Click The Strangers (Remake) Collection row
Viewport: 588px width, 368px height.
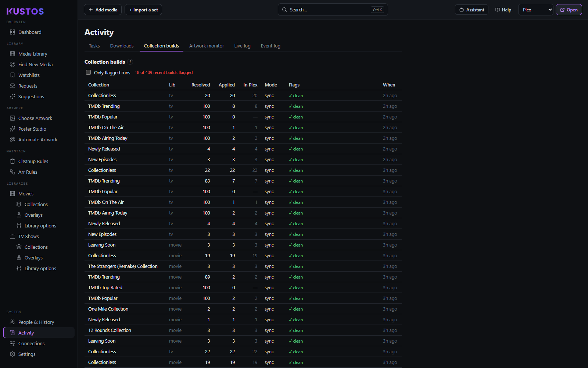click(x=243, y=266)
